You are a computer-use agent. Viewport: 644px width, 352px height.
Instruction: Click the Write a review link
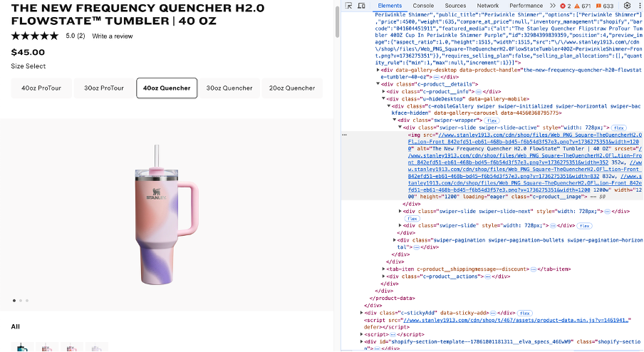point(112,36)
